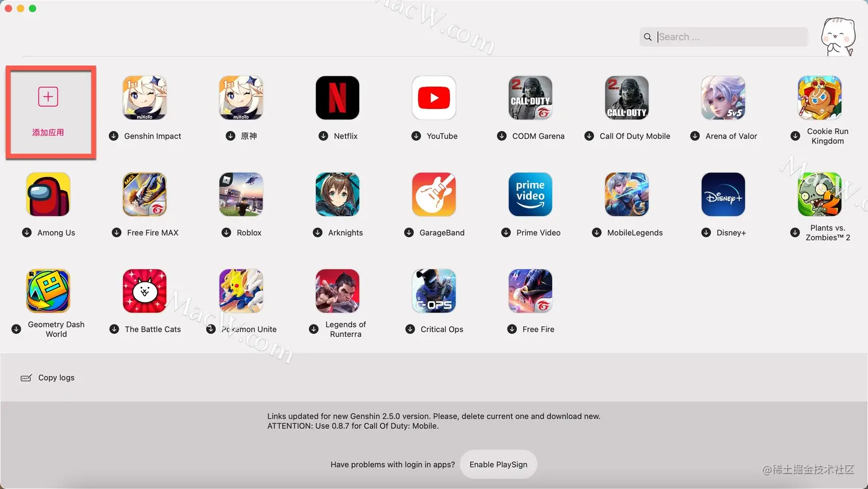The width and height of the screenshot is (868, 489).
Task: Open the Arena of Valor icon
Action: [723, 98]
